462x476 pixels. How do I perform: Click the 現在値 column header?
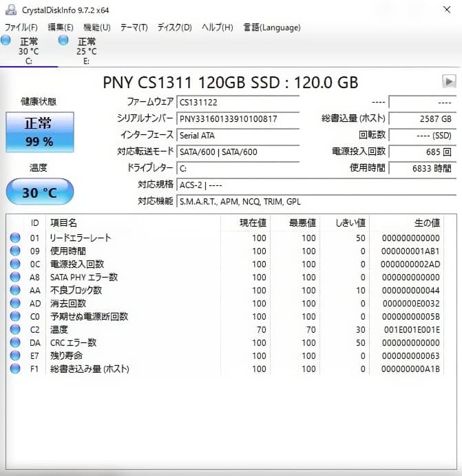(245, 223)
